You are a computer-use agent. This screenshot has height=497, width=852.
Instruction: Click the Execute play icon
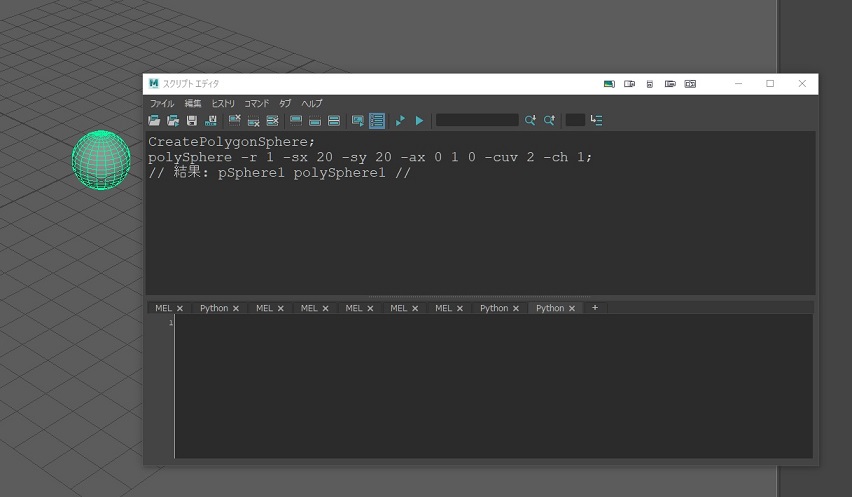pos(419,121)
